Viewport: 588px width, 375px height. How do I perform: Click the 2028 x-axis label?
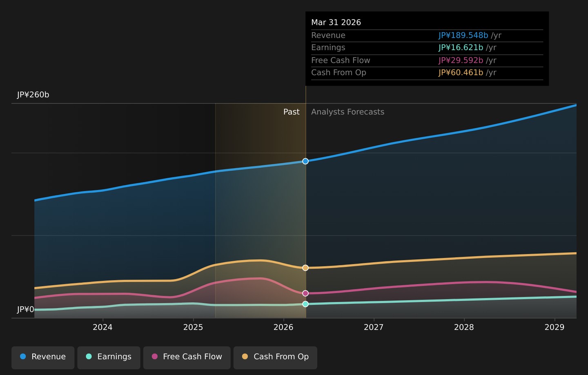coord(464,327)
